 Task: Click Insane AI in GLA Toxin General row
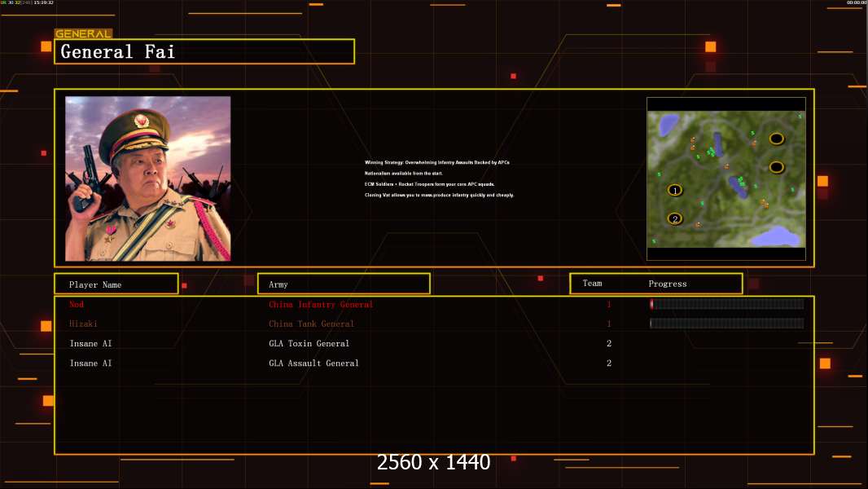click(90, 343)
